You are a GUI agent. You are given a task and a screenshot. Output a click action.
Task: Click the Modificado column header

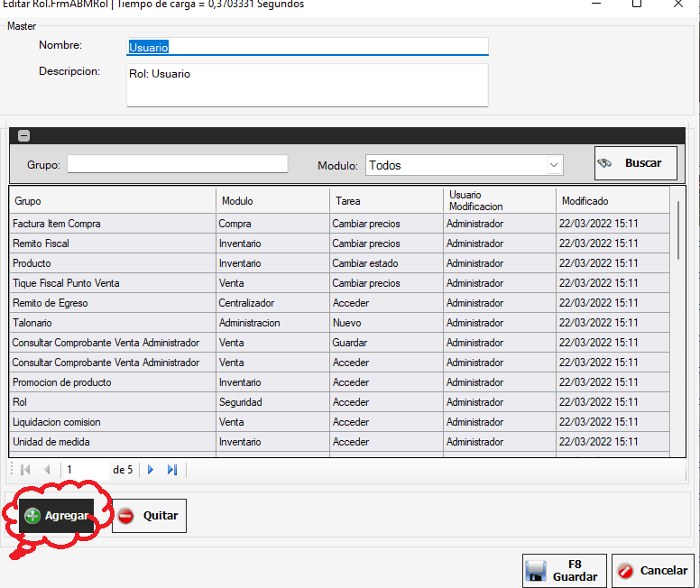[612, 201]
